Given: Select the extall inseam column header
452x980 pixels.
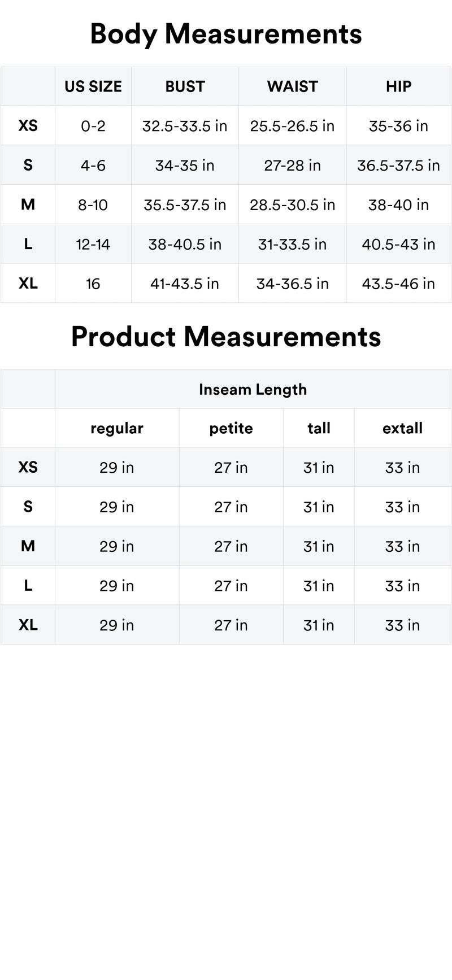Looking at the screenshot, I should pos(402,428).
